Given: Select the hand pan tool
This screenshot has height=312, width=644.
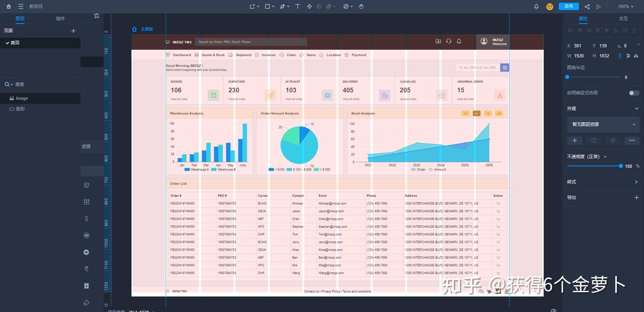Looking at the screenshot, I should click(x=361, y=6).
